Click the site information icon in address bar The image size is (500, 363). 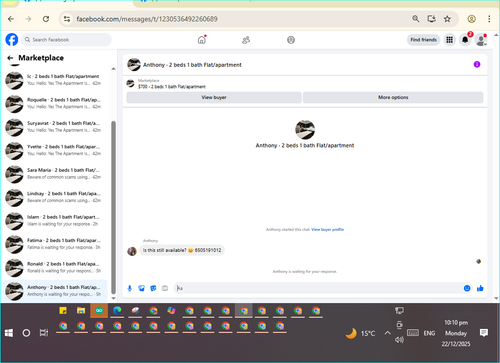(67, 19)
